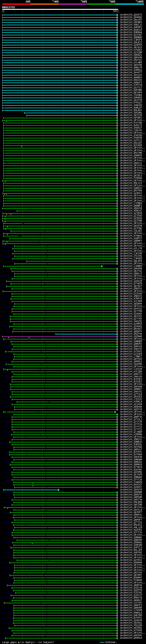Open the last hit UniRef100_Q94504

(x=131, y=638)
